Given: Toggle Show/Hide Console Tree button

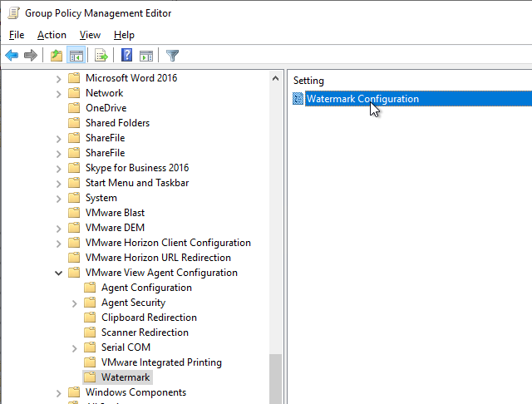Looking at the screenshot, I should 76,56.
